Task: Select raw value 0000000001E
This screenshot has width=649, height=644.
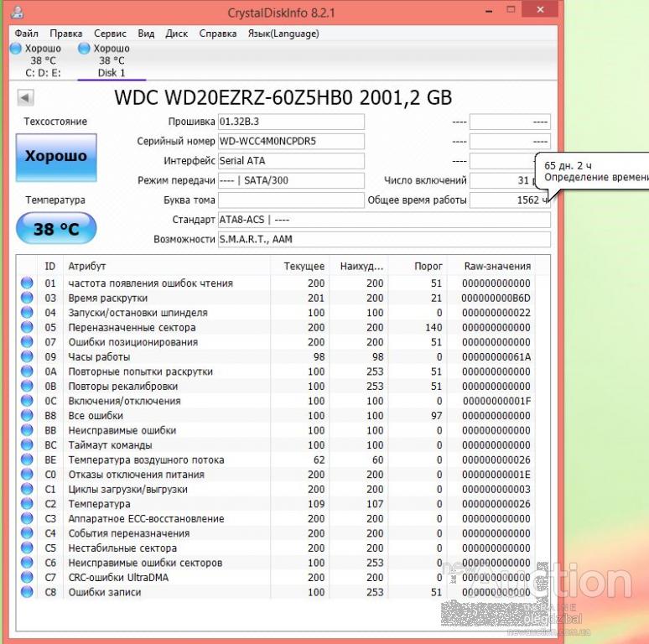Action: (496, 475)
